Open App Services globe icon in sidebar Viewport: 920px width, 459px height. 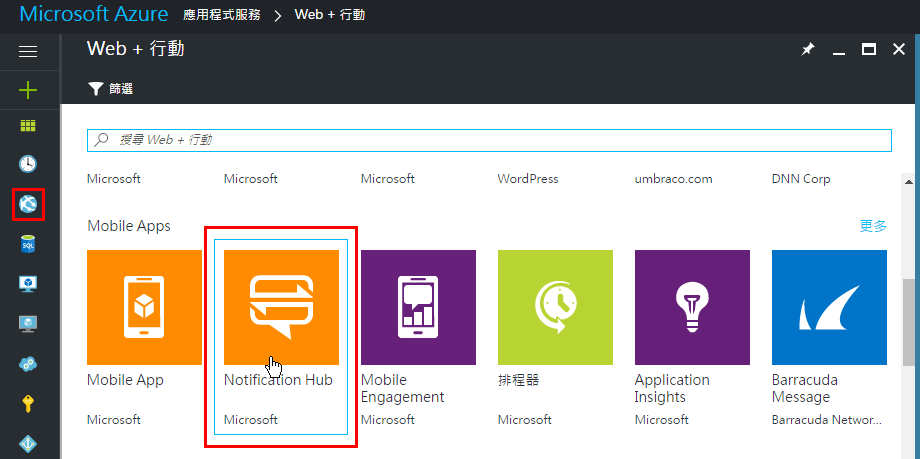tap(28, 204)
